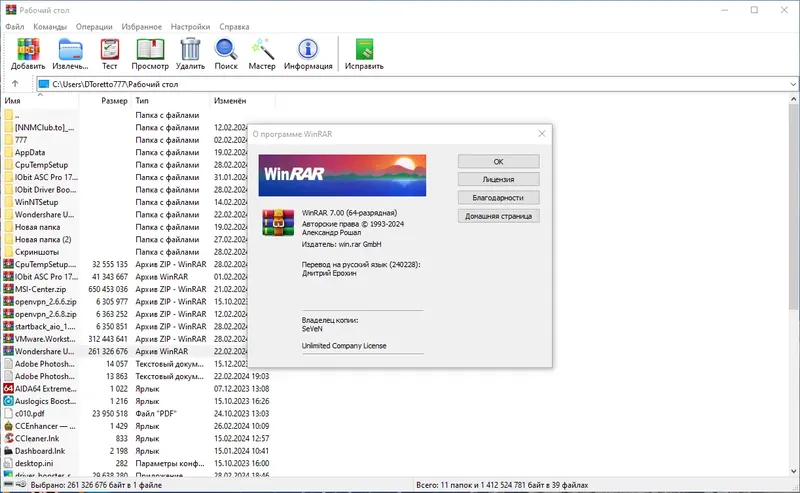Select the Wondershare U... archive row
This screenshot has height=493, width=800.
pos(125,351)
